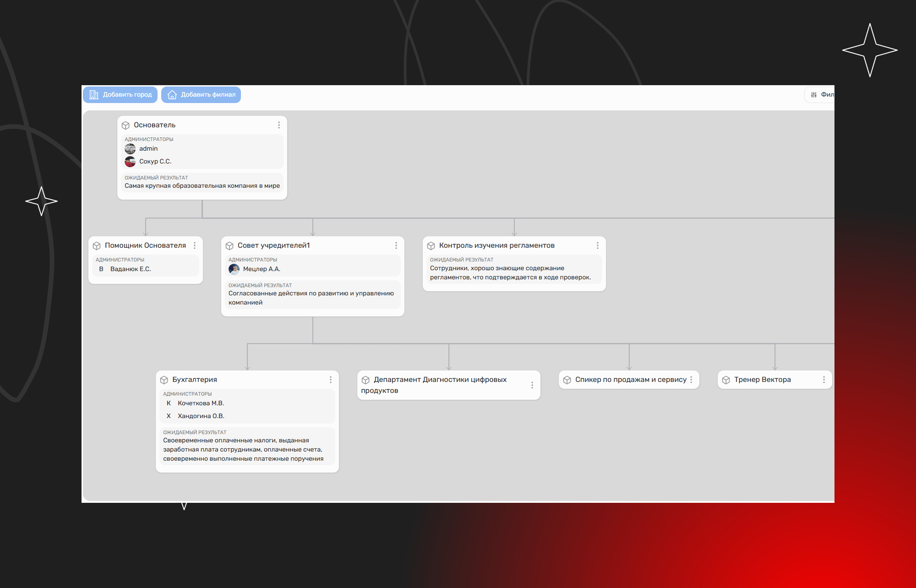The image size is (916, 588).
Task: Click the cube icon beside Помощник Основателя
Action: coord(97,245)
